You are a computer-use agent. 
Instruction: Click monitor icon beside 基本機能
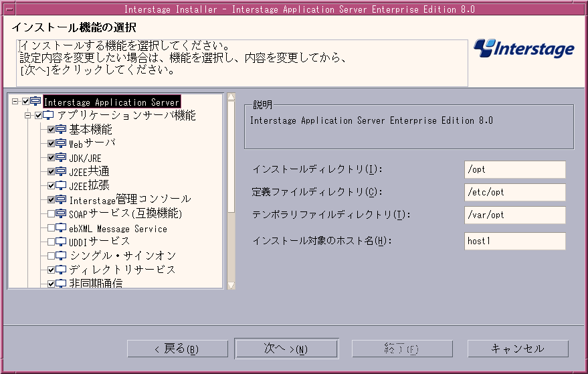pos(61,129)
